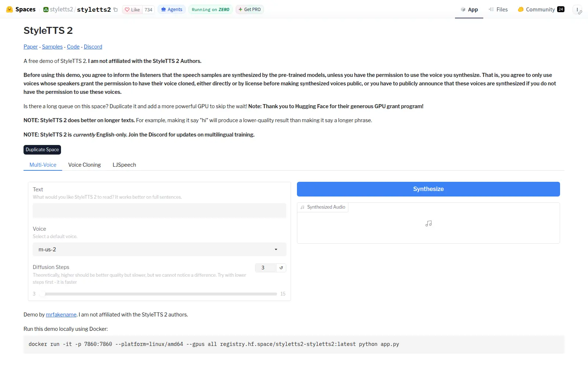Switch to Voice Cloning tab
This screenshot has height=368, width=588.
85,165
